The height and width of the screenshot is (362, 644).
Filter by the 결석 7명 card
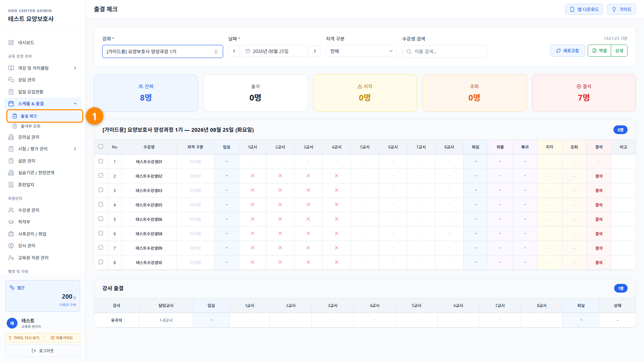[x=584, y=93]
